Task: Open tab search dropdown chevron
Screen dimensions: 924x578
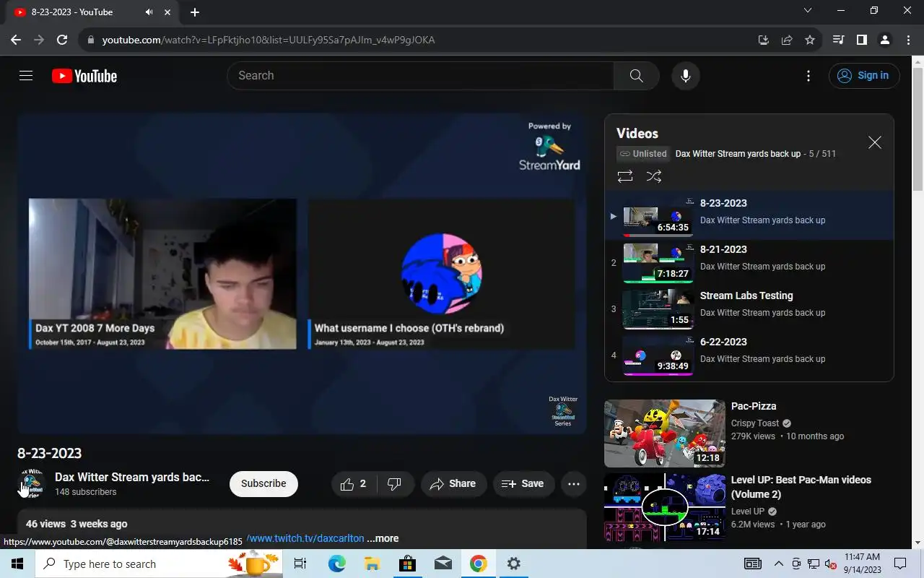Action: 808,11
